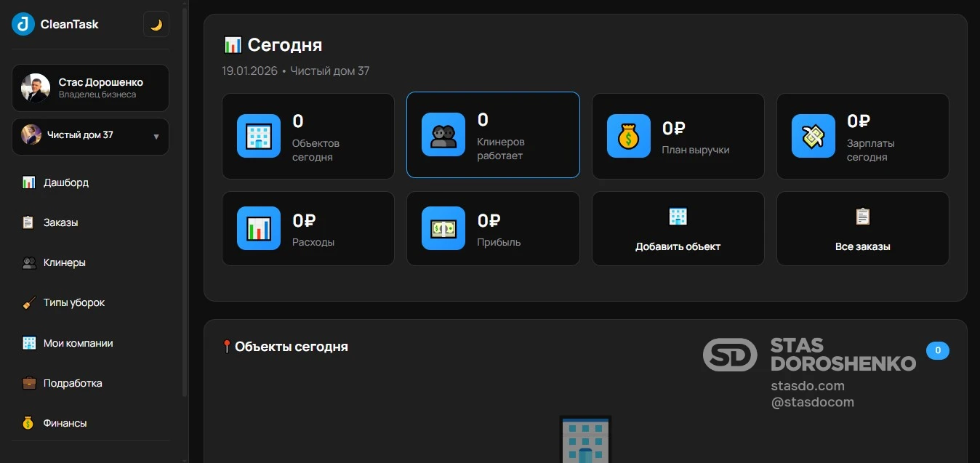
Task: Open Все заказы from the dashboard card
Action: (x=862, y=228)
